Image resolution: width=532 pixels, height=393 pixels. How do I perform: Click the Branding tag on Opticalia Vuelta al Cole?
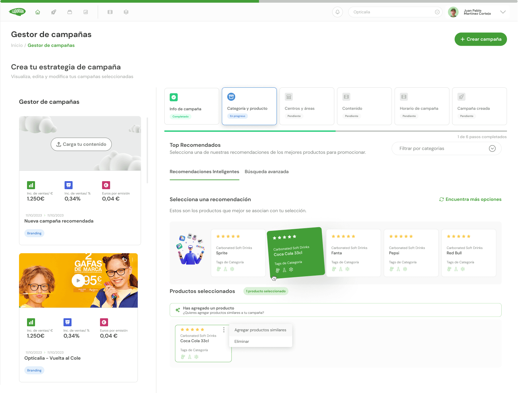pyautogui.click(x=34, y=370)
